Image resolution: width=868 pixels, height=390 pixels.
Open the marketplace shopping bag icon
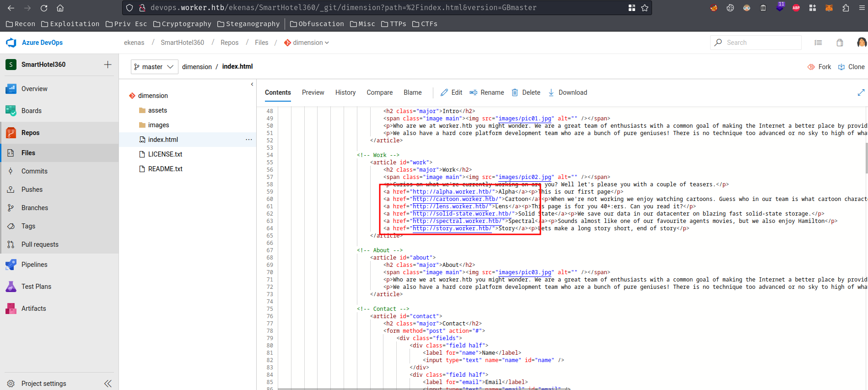point(840,43)
